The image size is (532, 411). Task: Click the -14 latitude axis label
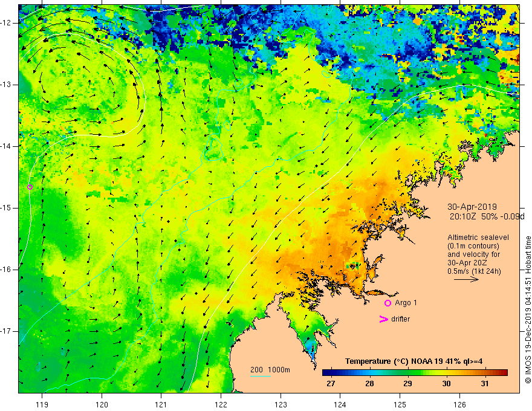(7, 146)
